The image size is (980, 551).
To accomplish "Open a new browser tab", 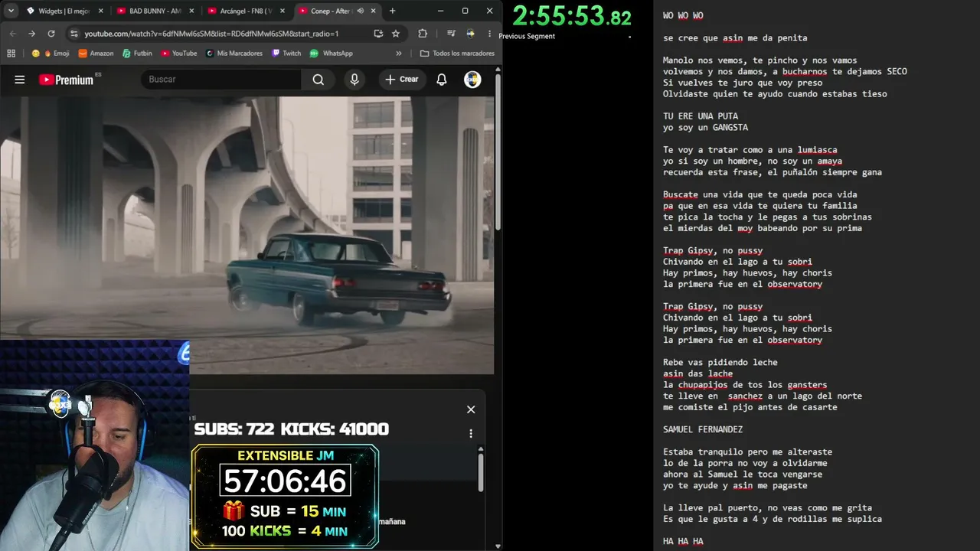I will point(393,11).
